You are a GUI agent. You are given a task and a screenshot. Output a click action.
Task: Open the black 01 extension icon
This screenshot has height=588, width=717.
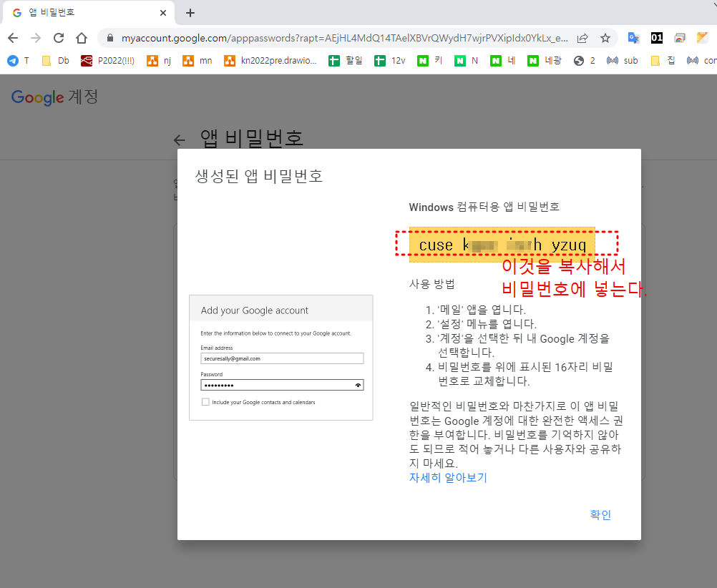tap(657, 38)
